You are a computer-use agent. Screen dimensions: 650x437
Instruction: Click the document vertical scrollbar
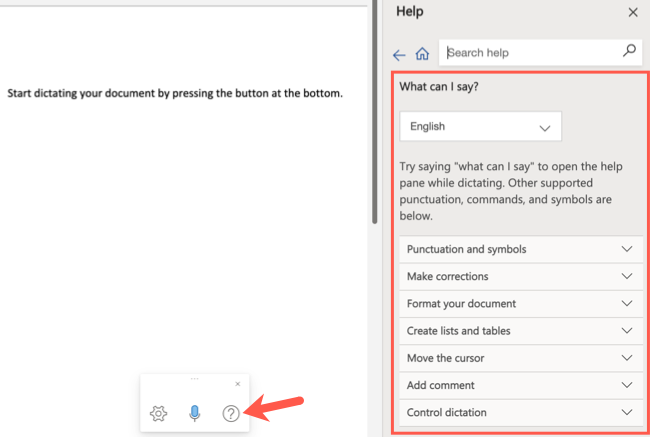point(374,110)
